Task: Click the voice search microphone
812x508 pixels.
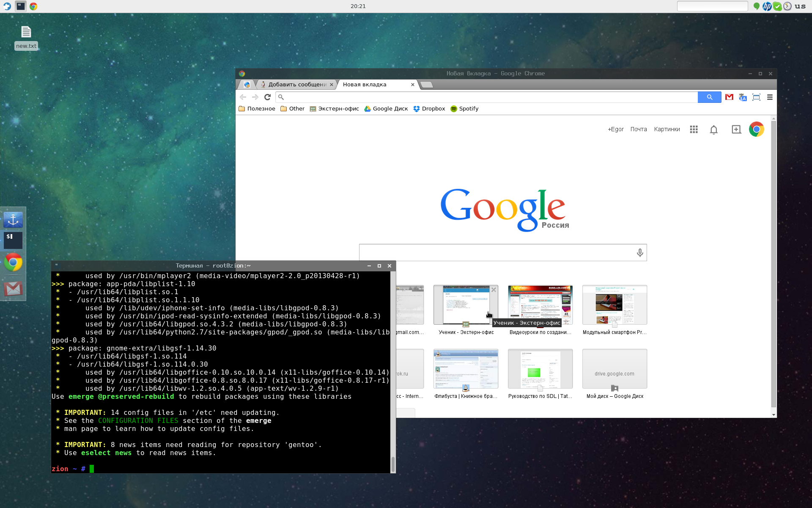Action: 640,253
